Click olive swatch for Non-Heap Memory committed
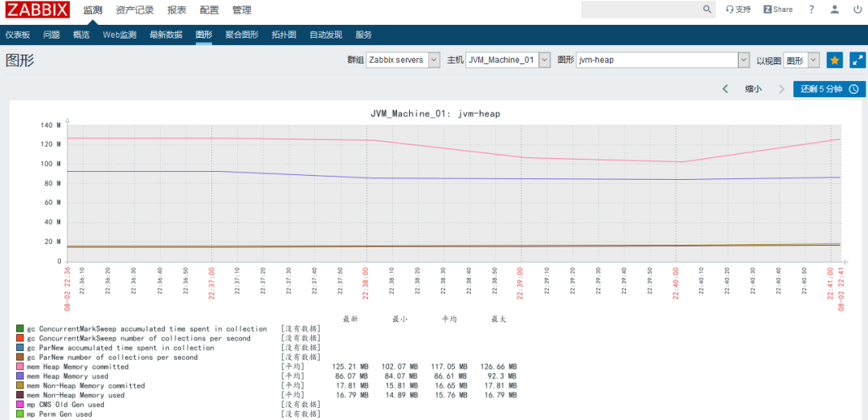 pos(20,385)
